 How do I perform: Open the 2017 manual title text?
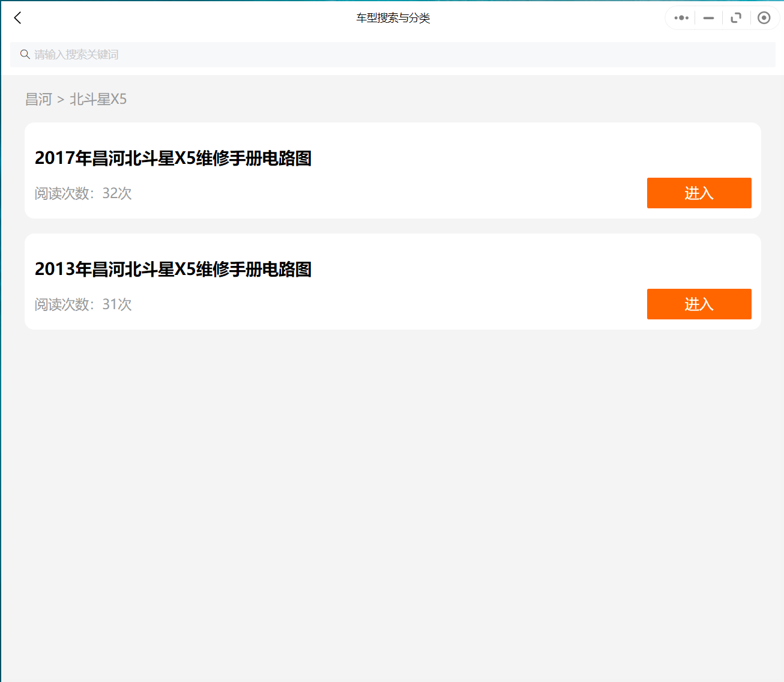click(x=173, y=158)
